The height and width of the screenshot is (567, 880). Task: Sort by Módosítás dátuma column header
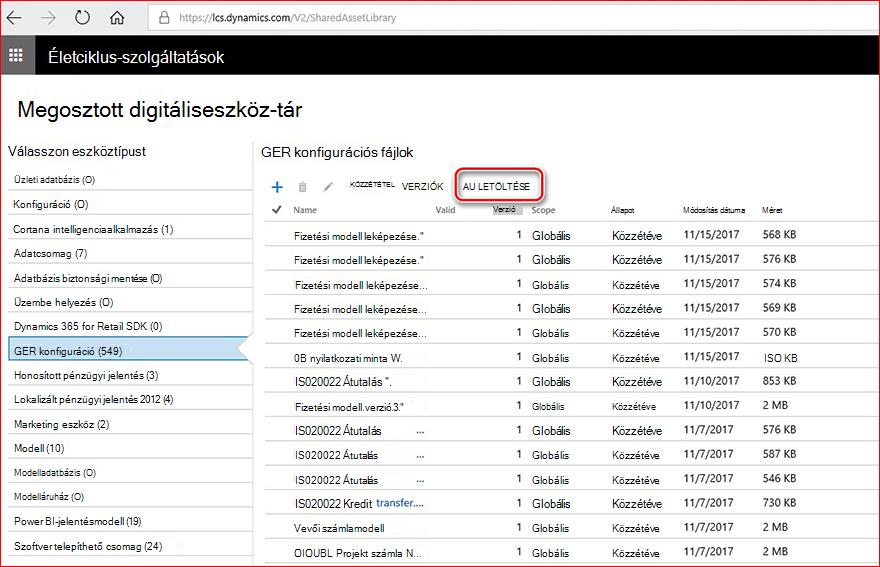[714, 210]
